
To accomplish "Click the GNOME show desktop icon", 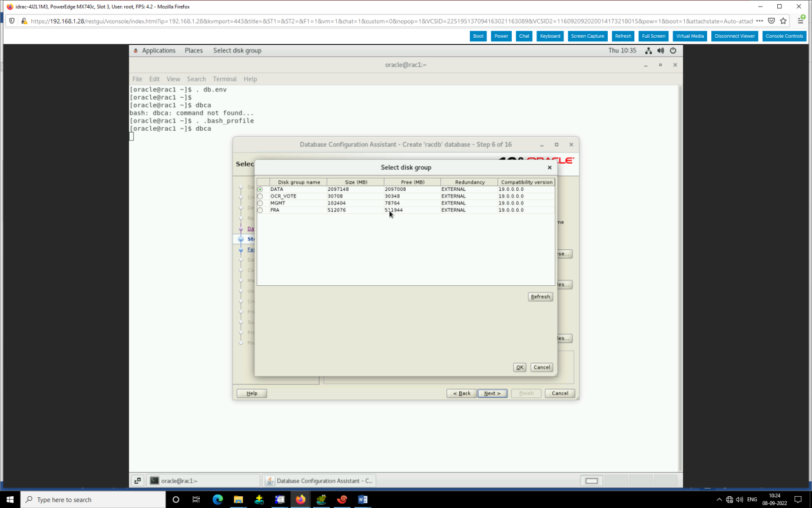I will coord(137,481).
